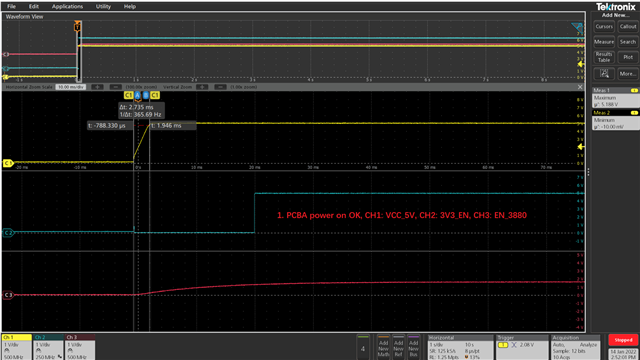Viewport: 640px width, 360px height.
Task: Click Add New Bus
Action: click(413, 347)
